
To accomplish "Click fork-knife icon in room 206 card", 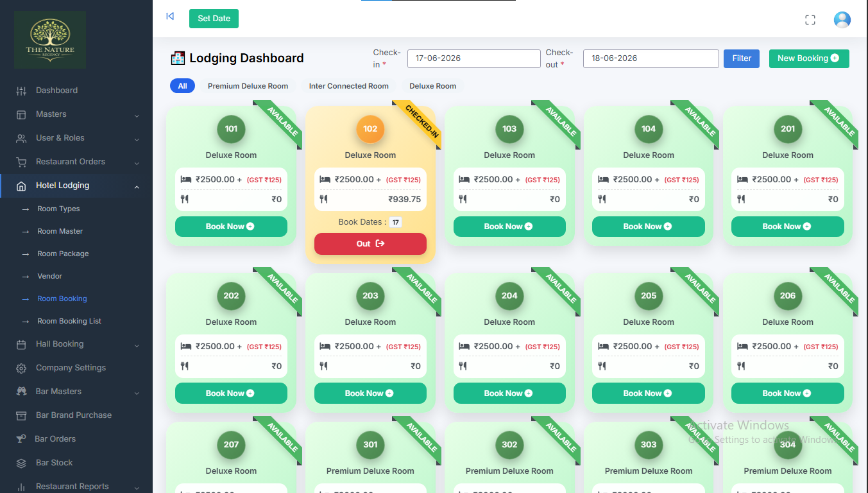I will [x=741, y=366].
